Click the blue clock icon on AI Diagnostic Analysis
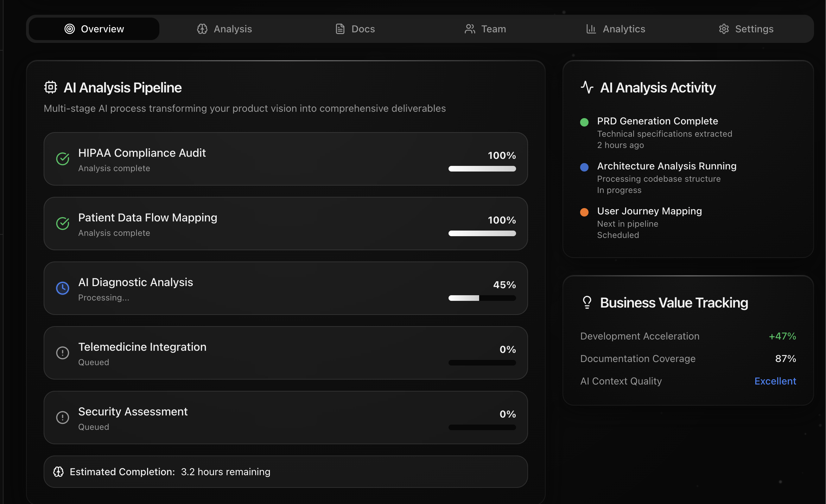The image size is (826, 504). coord(63,288)
